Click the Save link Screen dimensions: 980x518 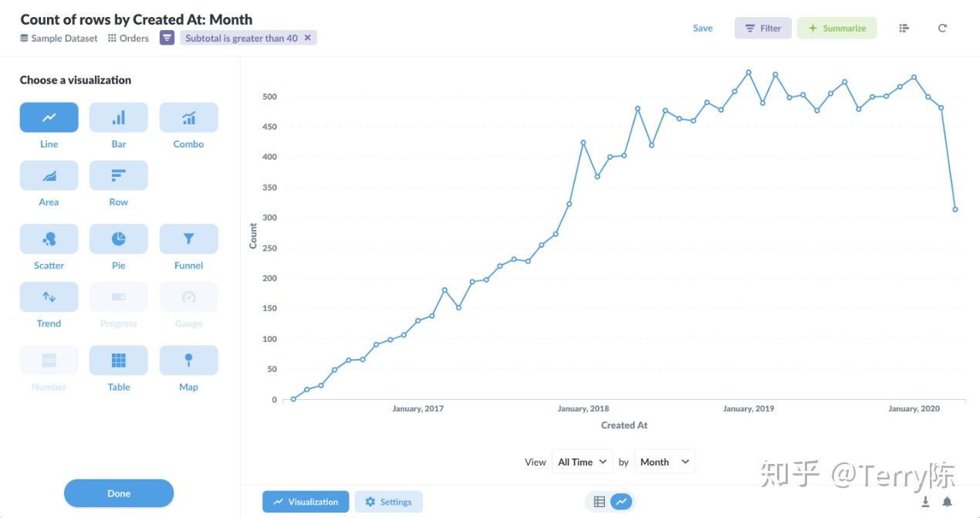[x=702, y=29]
